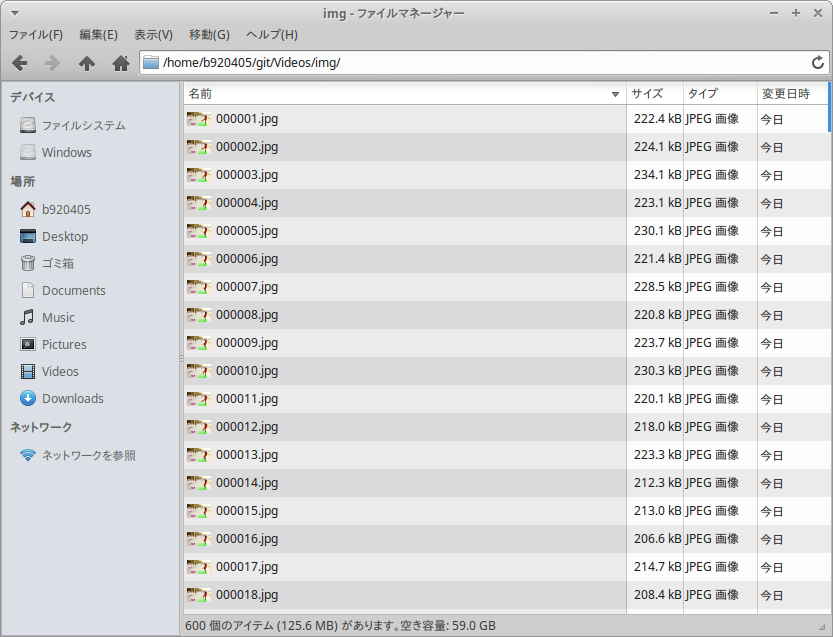The height and width of the screenshot is (637, 833).
Task: Select file 000018.jpg
Action: (x=405, y=595)
